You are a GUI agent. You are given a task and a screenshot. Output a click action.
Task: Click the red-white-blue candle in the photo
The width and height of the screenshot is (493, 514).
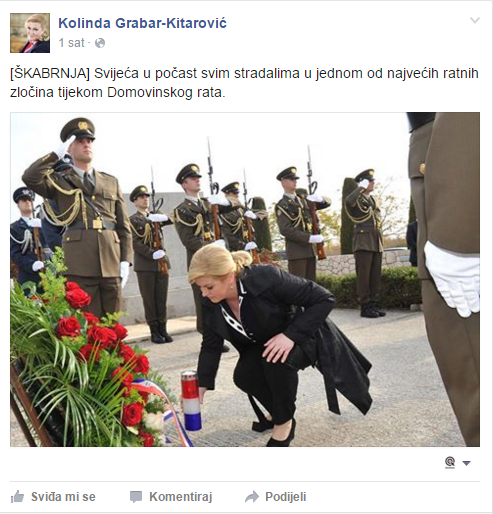click(x=191, y=400)
